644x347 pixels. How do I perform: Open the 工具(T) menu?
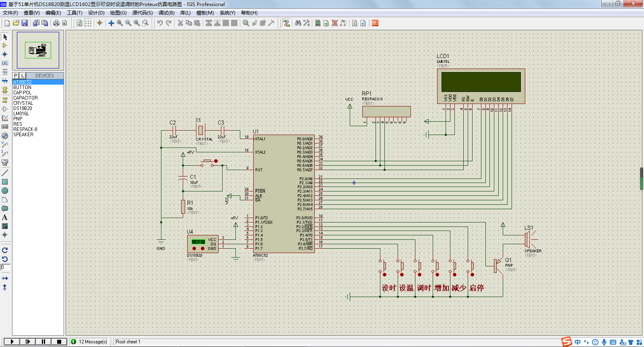pos(74,13)
